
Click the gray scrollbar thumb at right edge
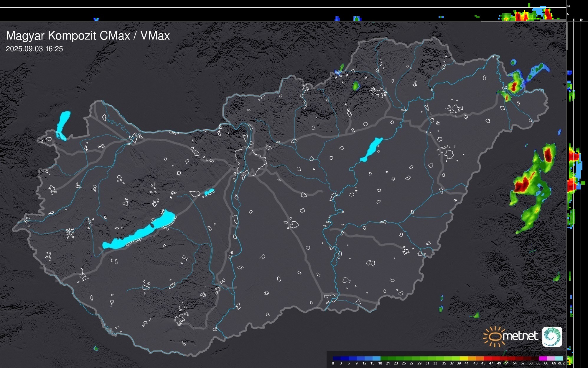[x=566, y=35]
